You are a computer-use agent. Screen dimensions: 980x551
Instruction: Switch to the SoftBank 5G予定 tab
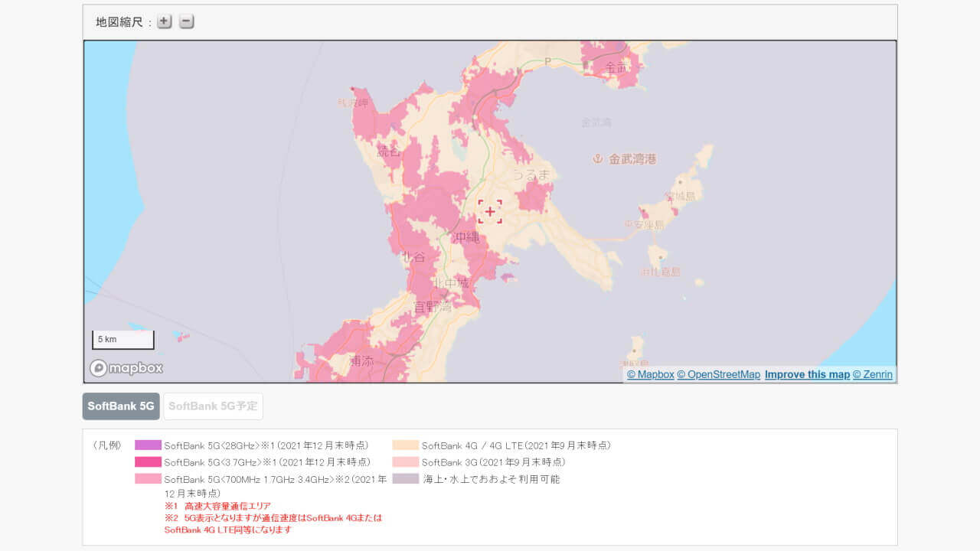[213, 406]
